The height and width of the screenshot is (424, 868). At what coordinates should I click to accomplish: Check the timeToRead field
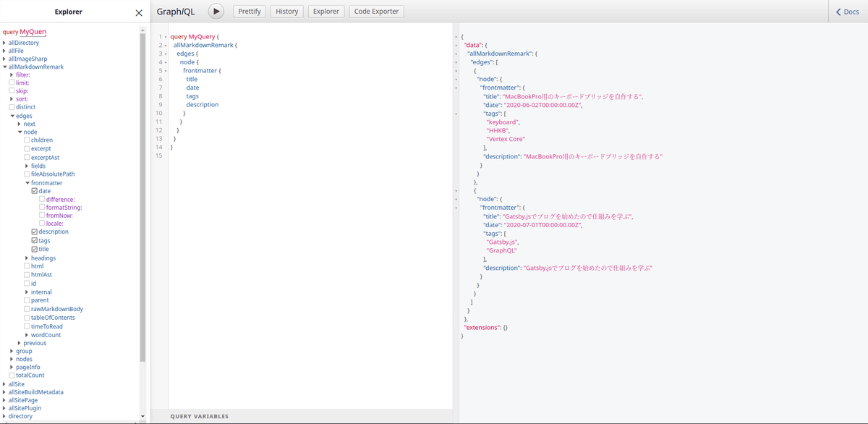pos(26,326)
